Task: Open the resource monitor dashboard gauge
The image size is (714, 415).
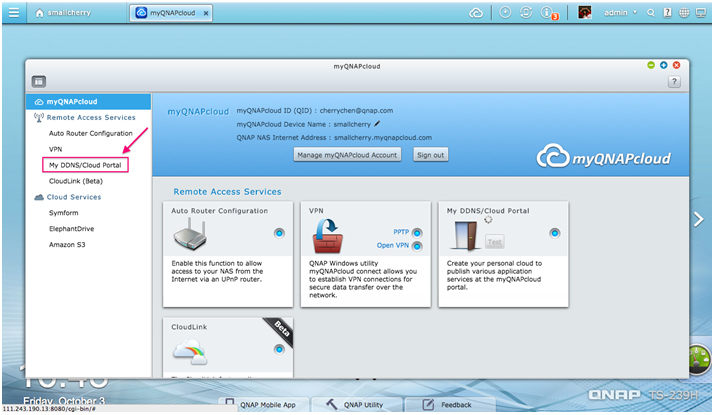Action: 700,359
